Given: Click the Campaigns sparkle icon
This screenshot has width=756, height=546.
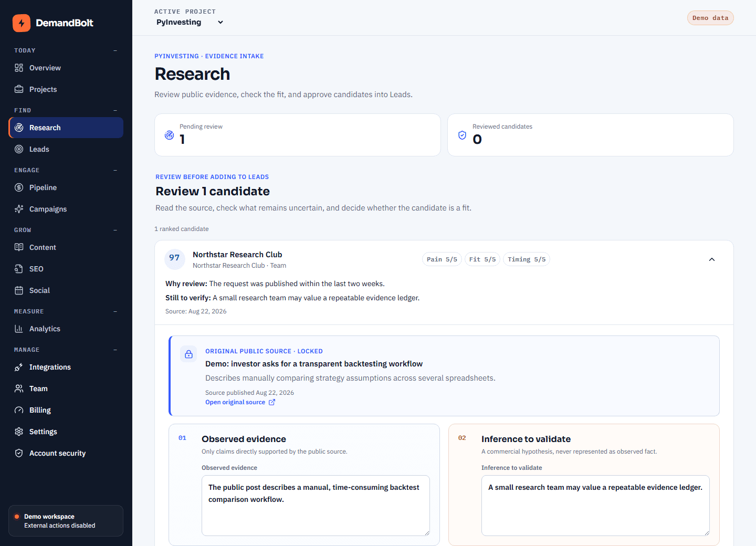Looking at the screenshot, I should click(19, 209).
